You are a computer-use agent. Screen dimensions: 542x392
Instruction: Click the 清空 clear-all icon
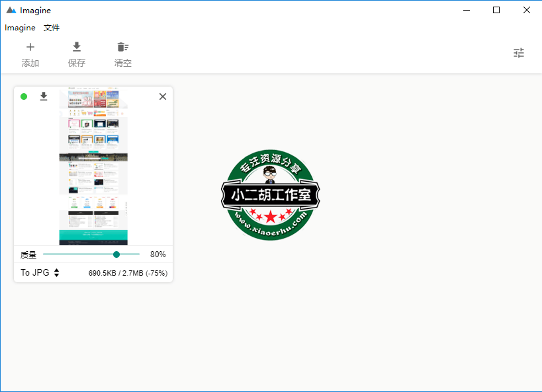(122, 47)
